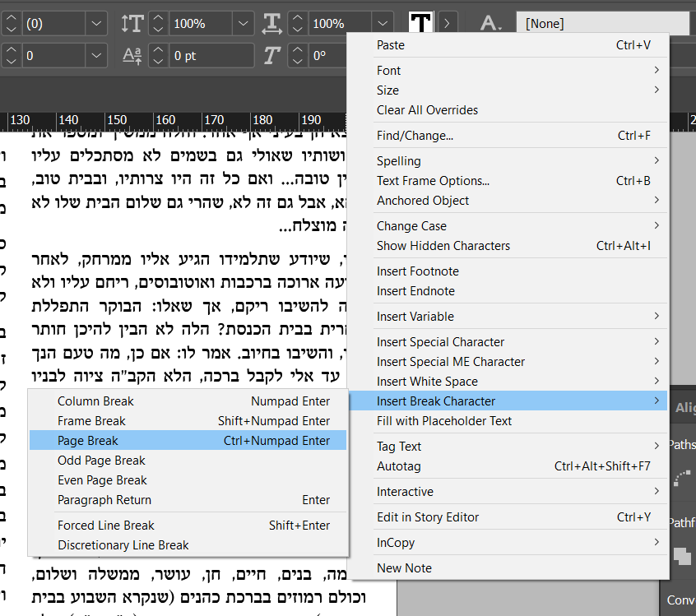Open the tracking 0 dropdown arrow

click(96, 56)
